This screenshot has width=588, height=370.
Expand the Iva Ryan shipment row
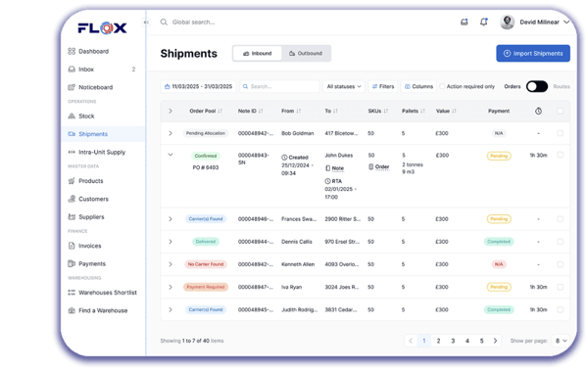(x=171, y=287)
